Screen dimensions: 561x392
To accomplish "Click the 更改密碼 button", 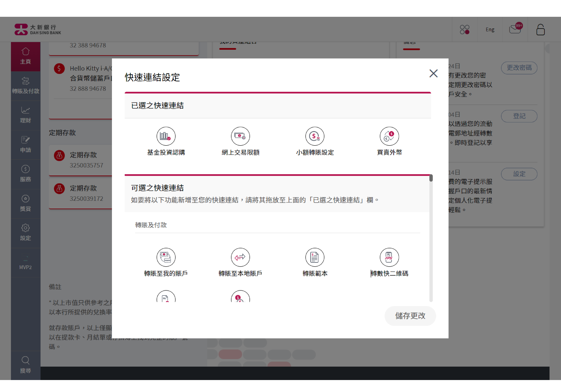I will [519, 68].
